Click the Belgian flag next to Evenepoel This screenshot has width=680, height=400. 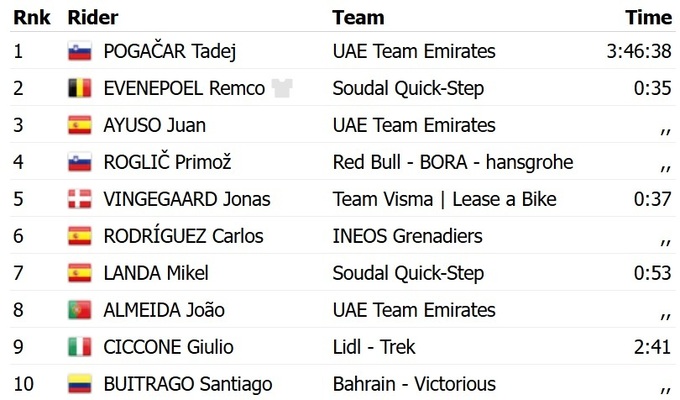point(79,89)
